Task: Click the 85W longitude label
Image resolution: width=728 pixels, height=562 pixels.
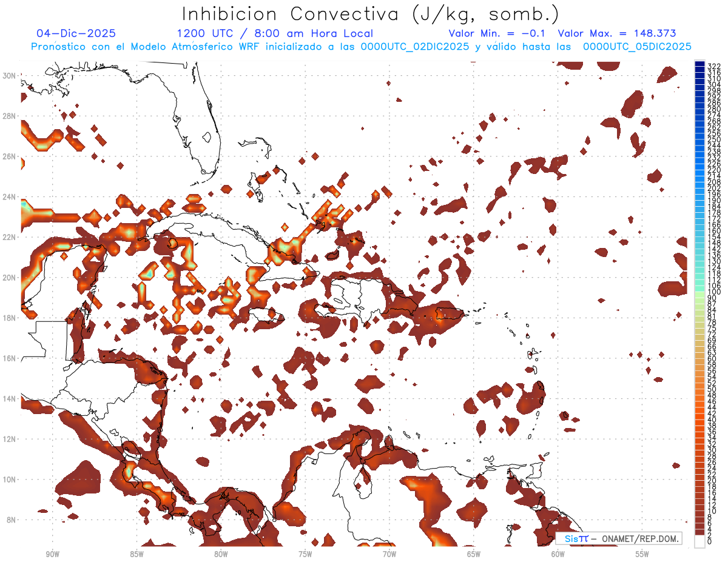Action: [x=136, y=554]
